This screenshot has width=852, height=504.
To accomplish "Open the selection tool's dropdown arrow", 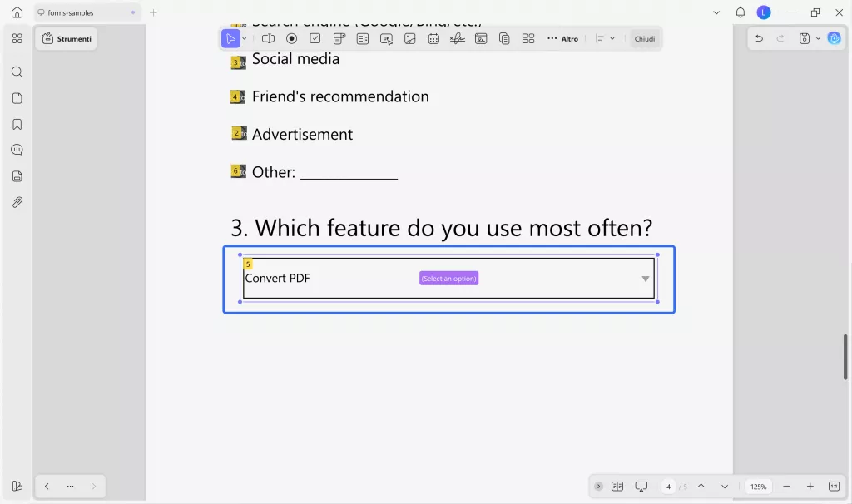I will [243, 38].
